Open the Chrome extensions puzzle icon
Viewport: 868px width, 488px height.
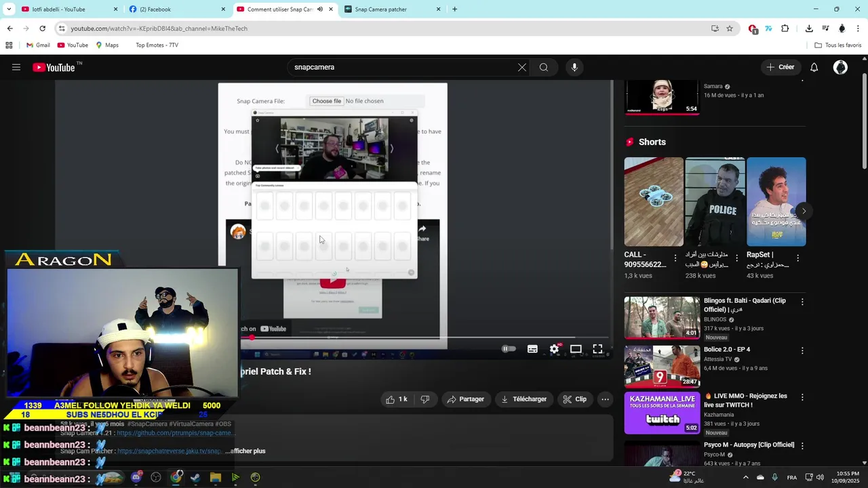click(x=785, y=28)
